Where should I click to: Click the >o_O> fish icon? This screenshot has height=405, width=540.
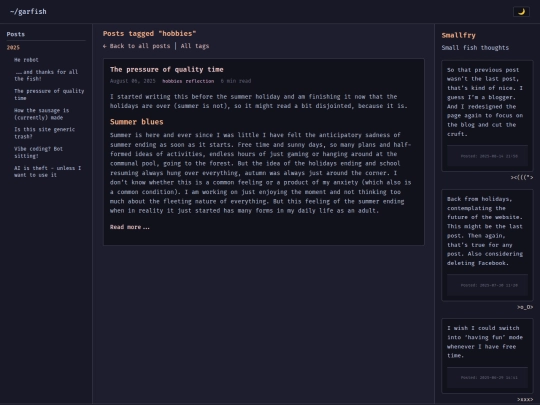tap(525, 307)
